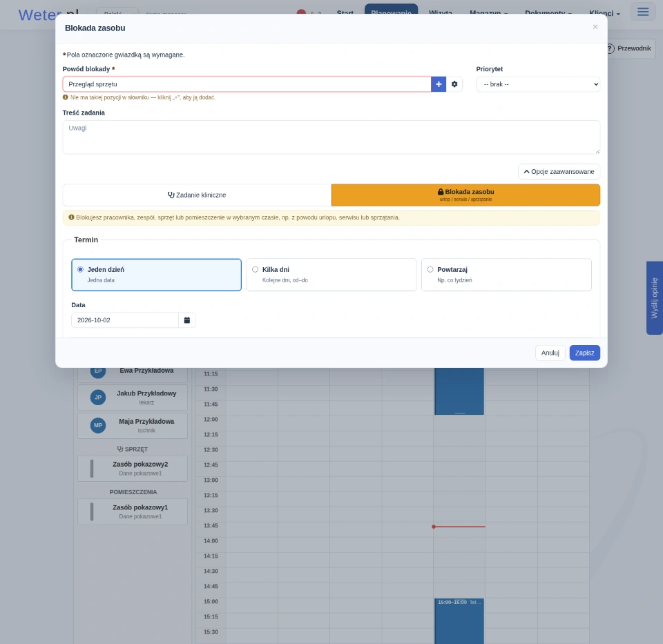Open the hamburger menu in the header
The image size is (663, 644).
click(x=643, y=12)
